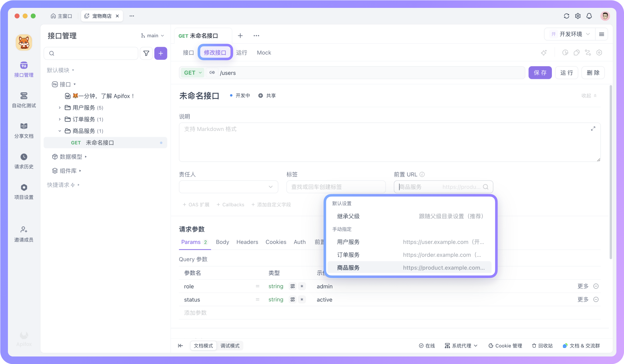Viewport: 624px width, 364px height.
Task: Collapse the sidebar with arrow icon
Action: [x=180, y=346]
